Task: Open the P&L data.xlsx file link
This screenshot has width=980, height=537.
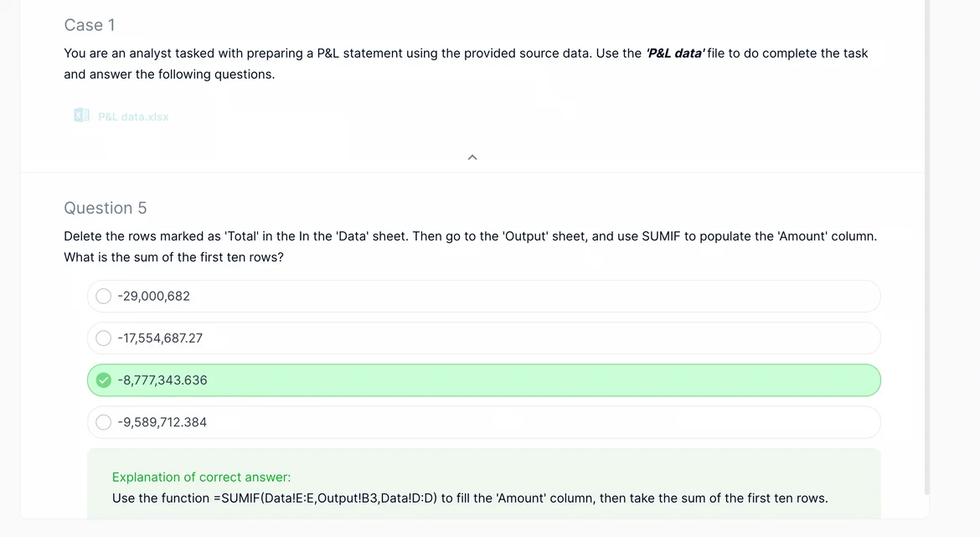Action: 133,117
